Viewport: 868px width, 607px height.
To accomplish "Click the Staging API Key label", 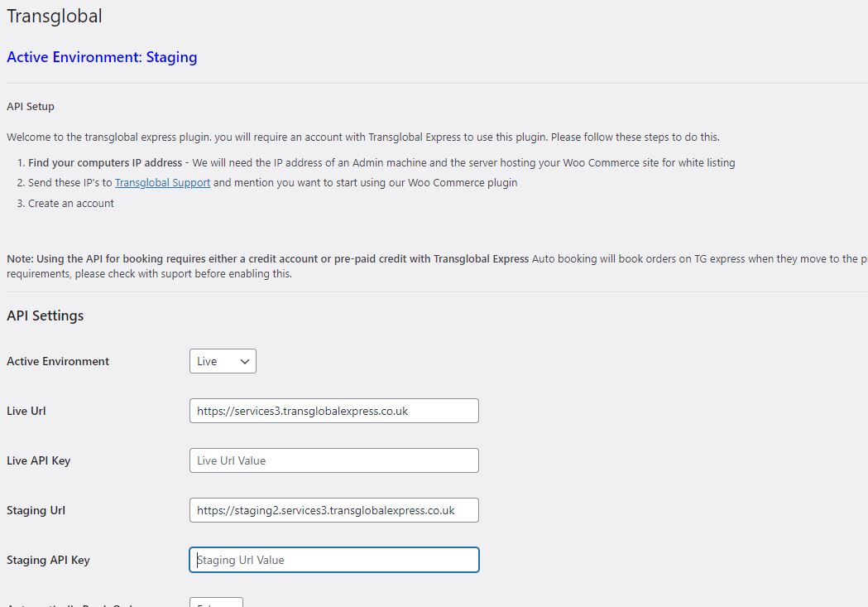I will pyautogui.click(x=48, y=560).
